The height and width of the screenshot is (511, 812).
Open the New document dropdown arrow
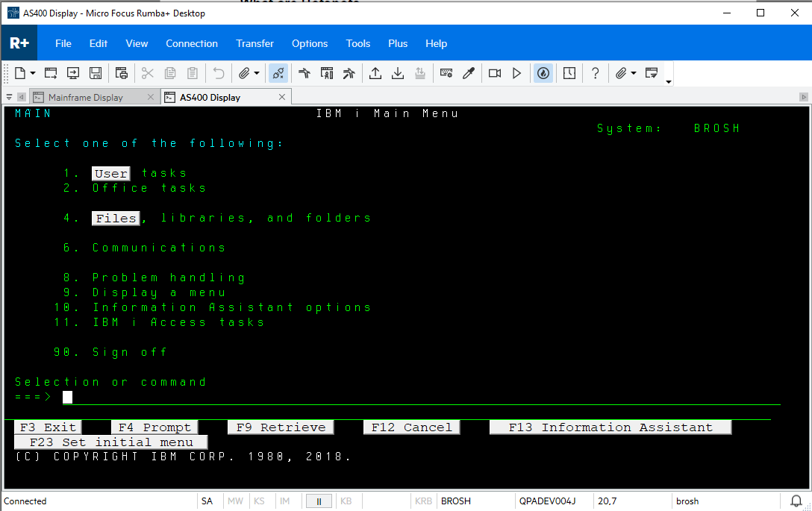[x=33, y=73]
